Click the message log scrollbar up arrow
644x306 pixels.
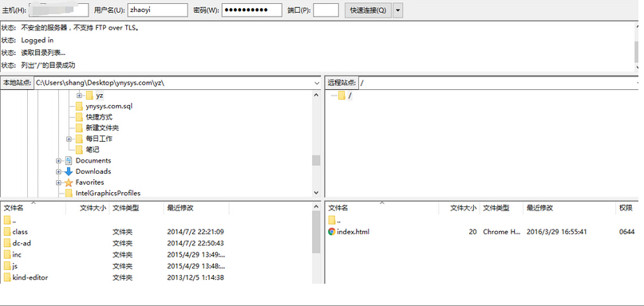coord(637,26)
